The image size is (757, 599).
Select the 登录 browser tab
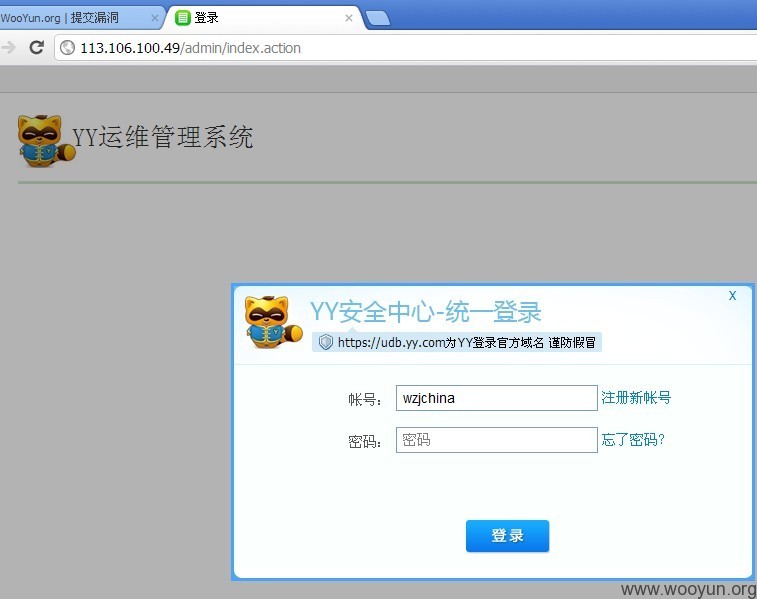266,18
